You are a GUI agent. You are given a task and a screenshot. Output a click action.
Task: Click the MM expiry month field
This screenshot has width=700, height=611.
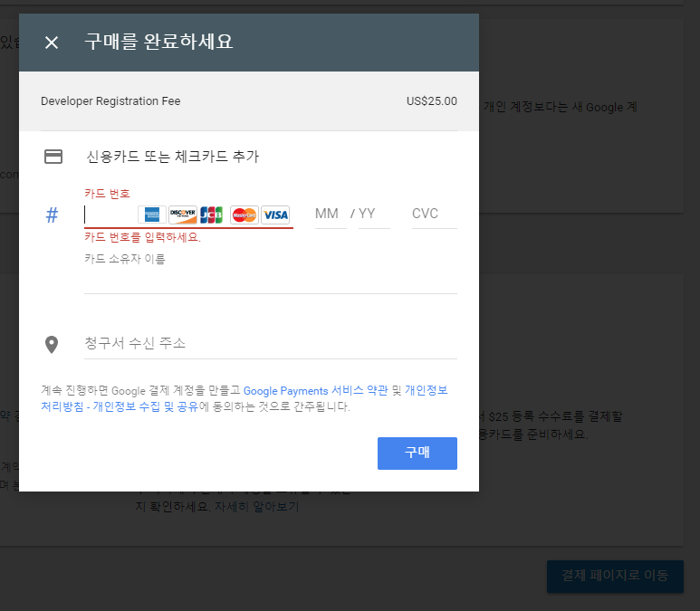[331, 215]
